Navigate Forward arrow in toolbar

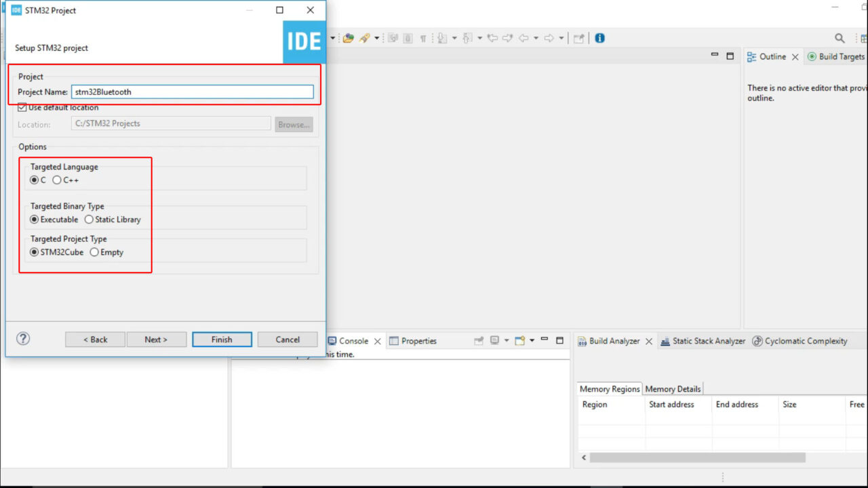549,39
